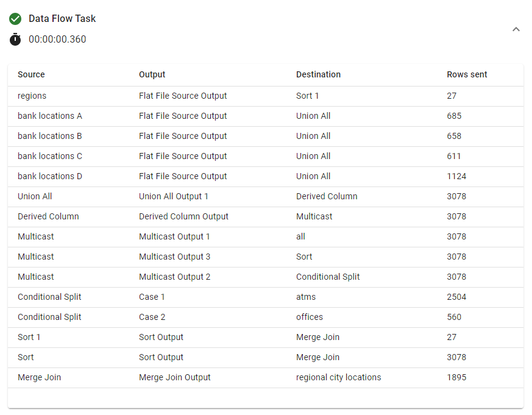Click regional city locations destination cell
532x415 pixels.
point(338,377)
